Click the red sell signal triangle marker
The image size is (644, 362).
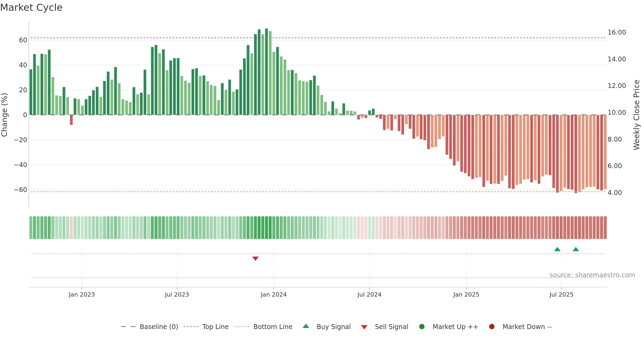(255, 258)
